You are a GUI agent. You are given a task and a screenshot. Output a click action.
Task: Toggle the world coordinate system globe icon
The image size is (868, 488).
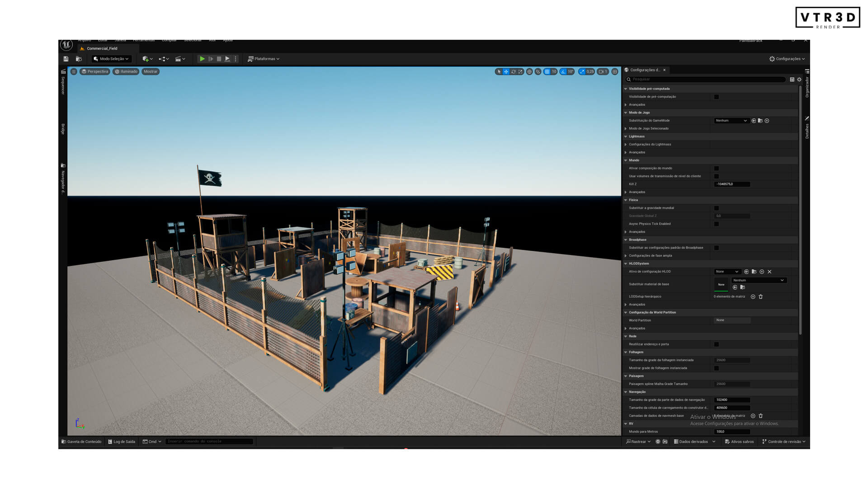529,71
